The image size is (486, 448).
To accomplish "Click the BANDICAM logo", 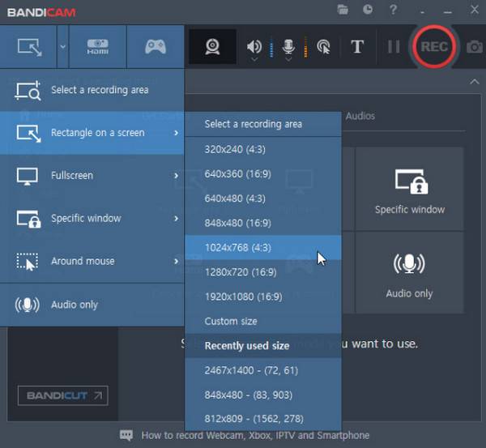I will 41,13.
